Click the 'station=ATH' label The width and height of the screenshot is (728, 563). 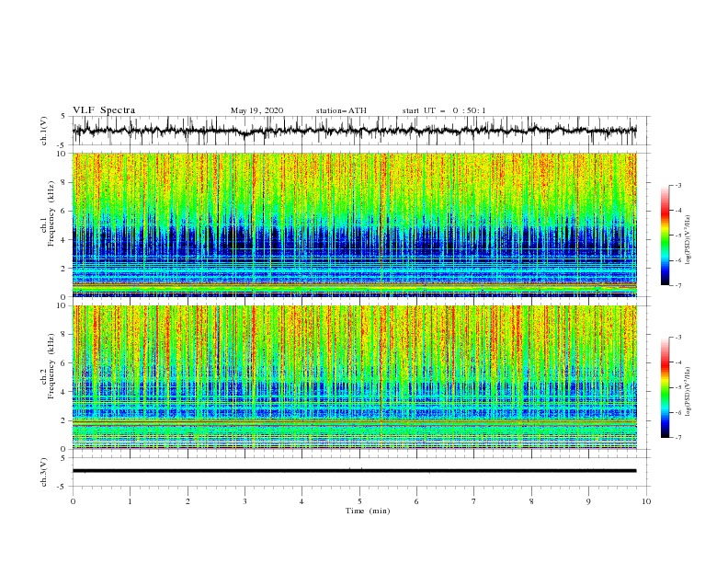coord(341,110)
